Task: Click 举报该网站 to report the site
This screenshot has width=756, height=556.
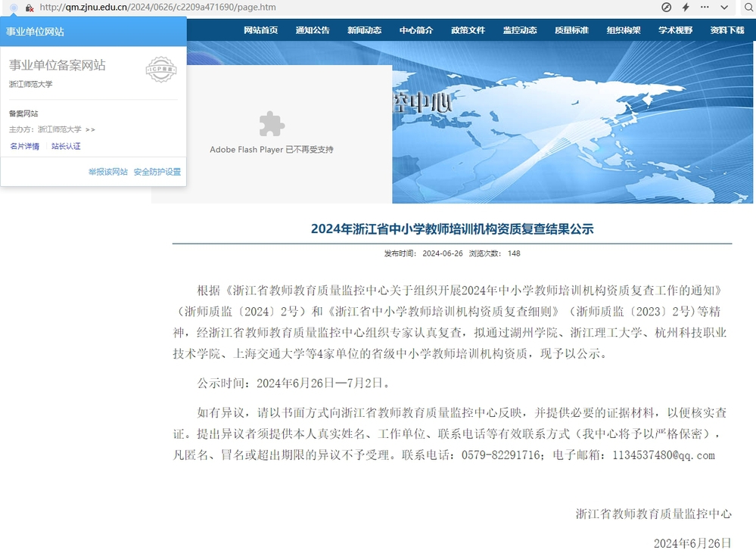Action: pos(107,172)
